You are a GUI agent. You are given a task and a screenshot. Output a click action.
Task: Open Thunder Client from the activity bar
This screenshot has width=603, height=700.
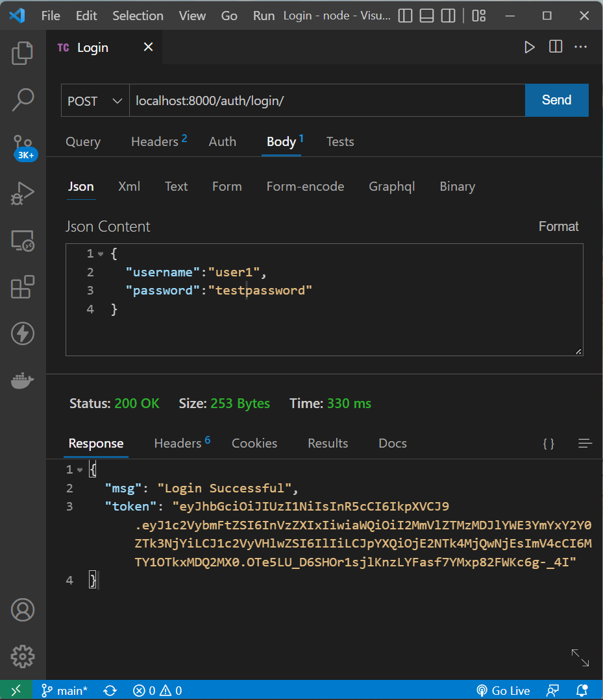click(x=23, y=333)
